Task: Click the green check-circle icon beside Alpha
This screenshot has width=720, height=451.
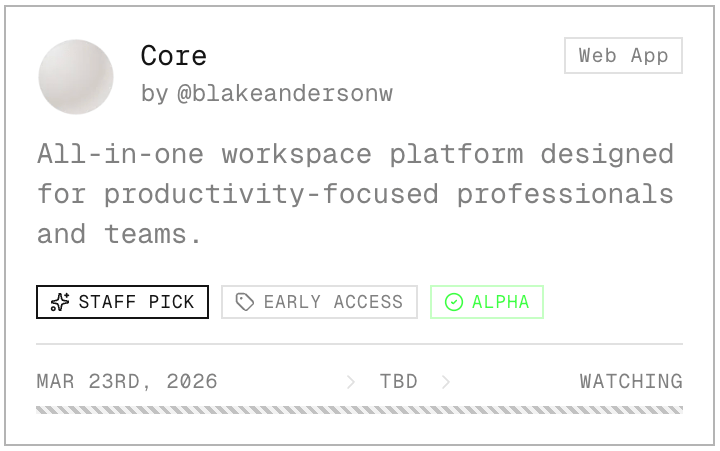Action: pyautogui.click(x=453, y=302)
